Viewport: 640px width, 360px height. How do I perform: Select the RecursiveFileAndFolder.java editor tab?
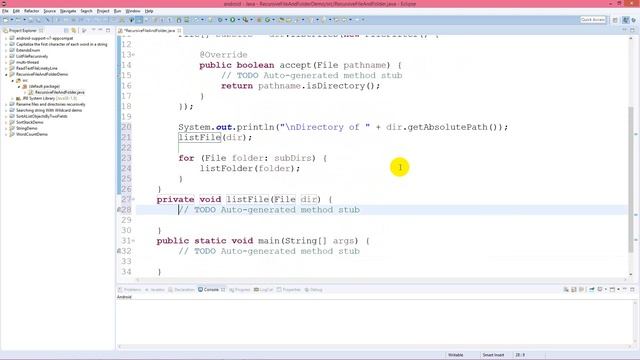149,31
